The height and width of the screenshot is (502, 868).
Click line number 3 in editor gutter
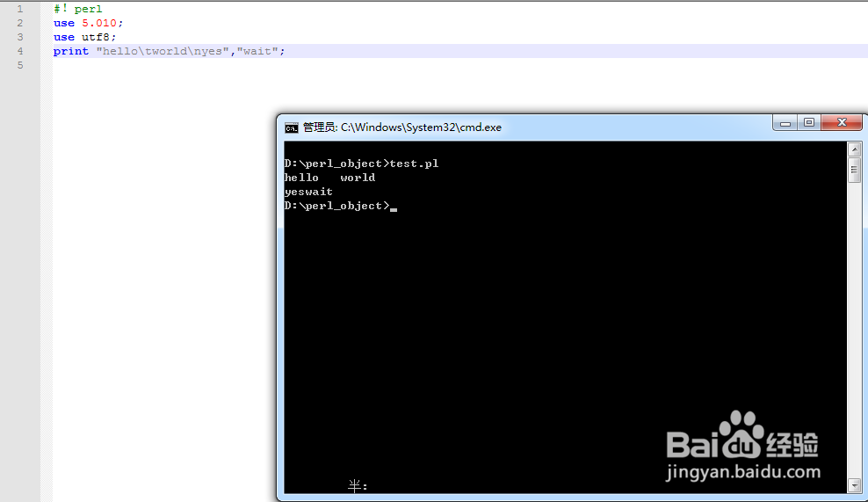tap(20, 37)
